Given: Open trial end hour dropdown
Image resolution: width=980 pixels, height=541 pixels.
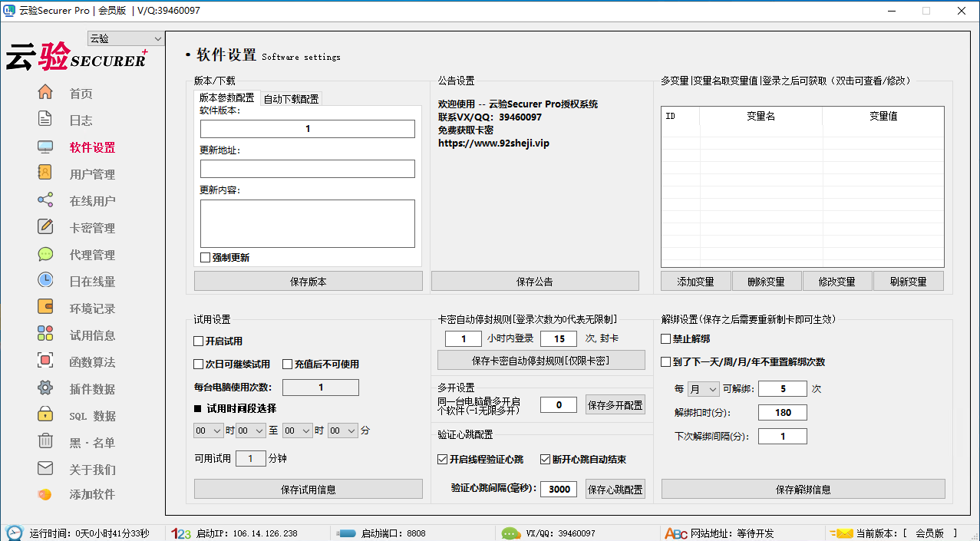Looking at the screenshot, I should tap(298, 431).
